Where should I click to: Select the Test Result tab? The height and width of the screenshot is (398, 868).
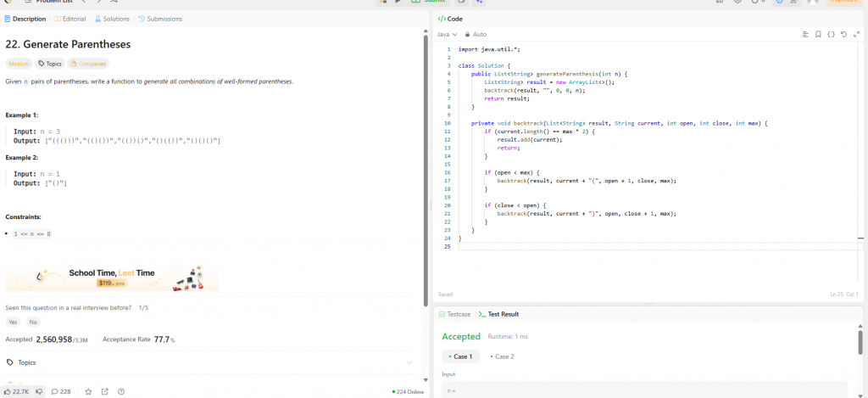(x=498, y=314)
